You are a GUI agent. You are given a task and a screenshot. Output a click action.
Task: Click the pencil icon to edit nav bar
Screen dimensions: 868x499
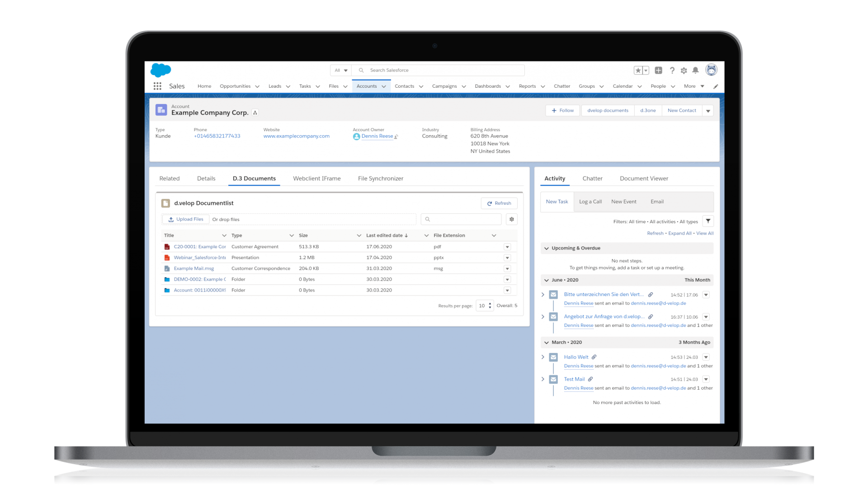[x=716, y=86]
